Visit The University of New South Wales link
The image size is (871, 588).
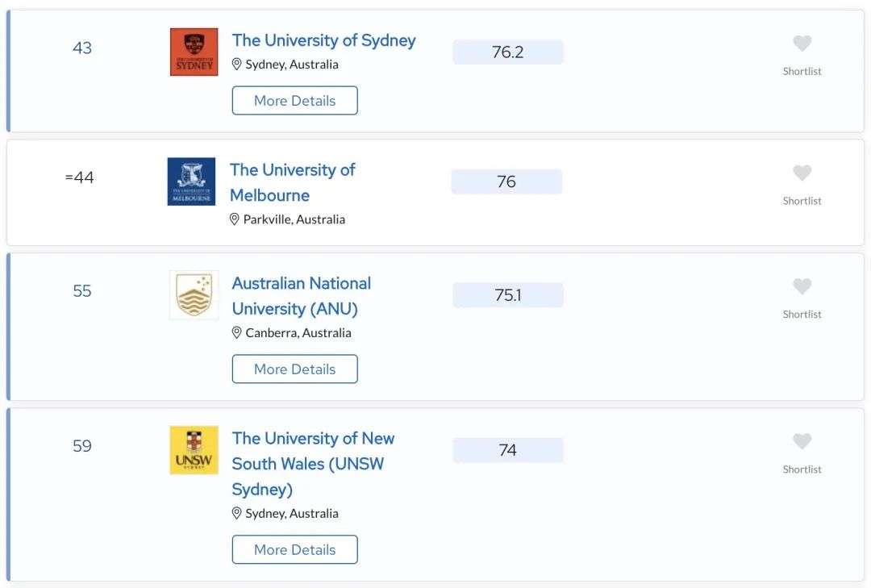(313, 464)
